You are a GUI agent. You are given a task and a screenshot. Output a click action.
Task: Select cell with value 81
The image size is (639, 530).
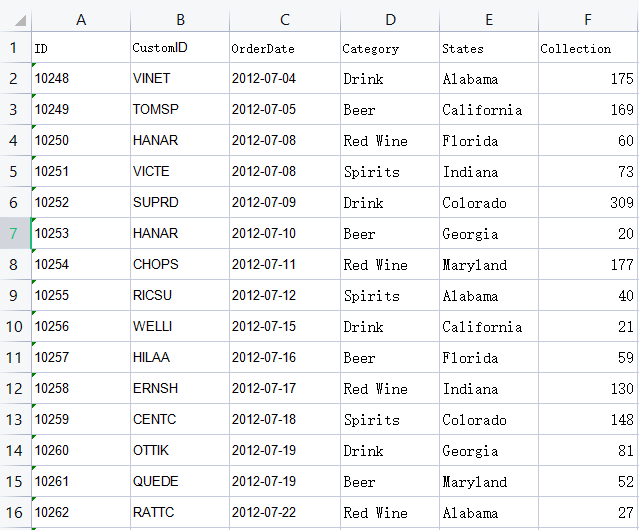click(588, 450)
